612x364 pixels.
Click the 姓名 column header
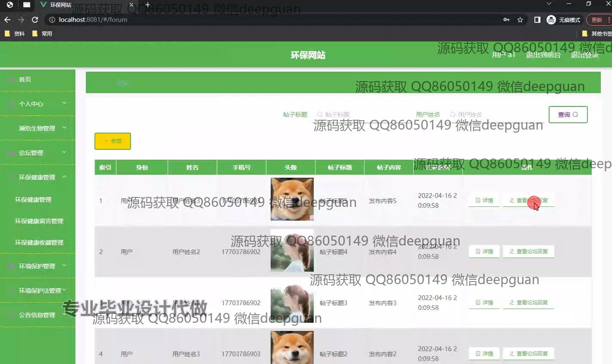pyautogui.click(x=192, y=167)
